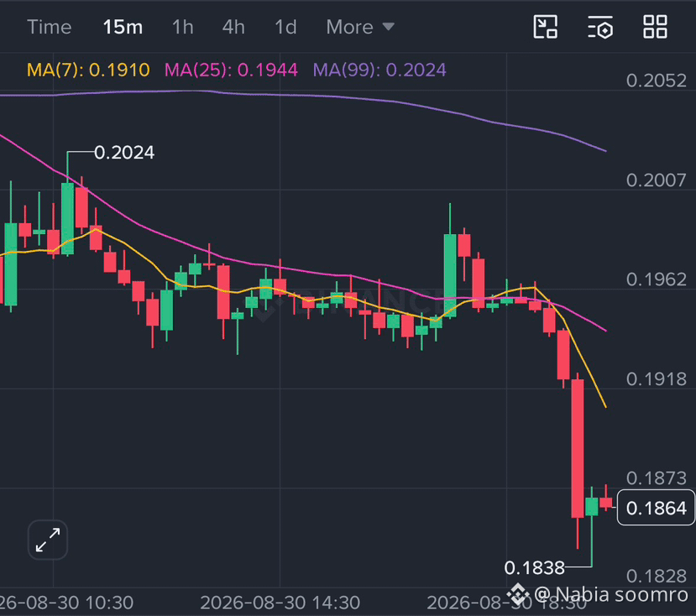This screenshot has width=696, height=616.
Task: Expand chart to fullscreen with arrows icon
Action: (x=48, y=540)
